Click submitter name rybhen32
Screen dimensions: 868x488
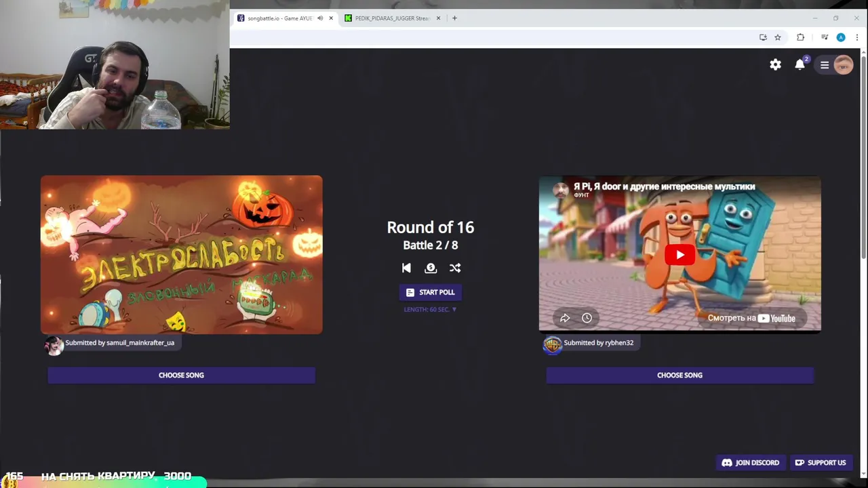pyautogui.click(x=619, y=343)
